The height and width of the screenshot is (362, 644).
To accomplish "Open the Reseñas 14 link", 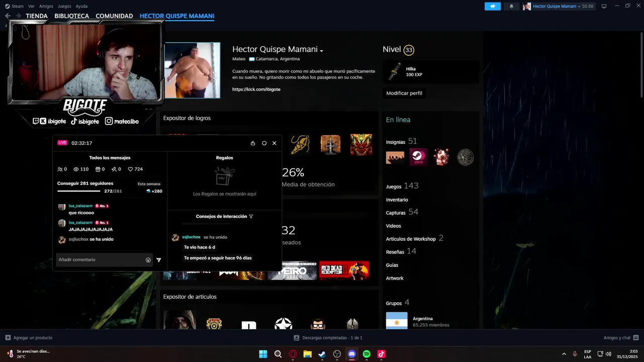I will click(401, 251).
